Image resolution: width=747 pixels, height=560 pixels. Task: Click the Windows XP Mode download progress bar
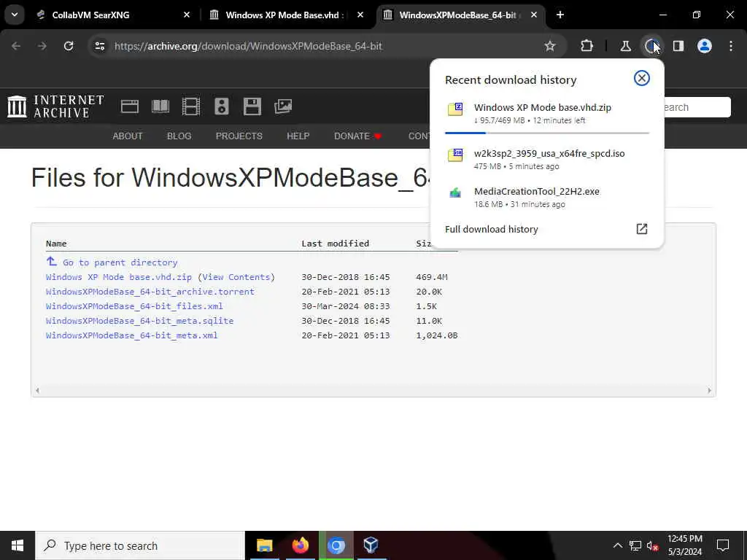pos(547,133)
